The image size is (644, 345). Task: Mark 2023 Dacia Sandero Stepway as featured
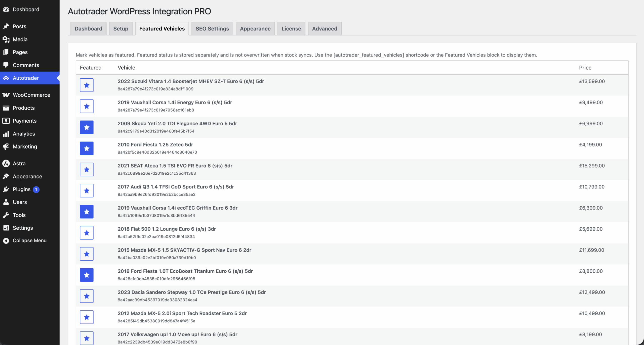[87, 296]
